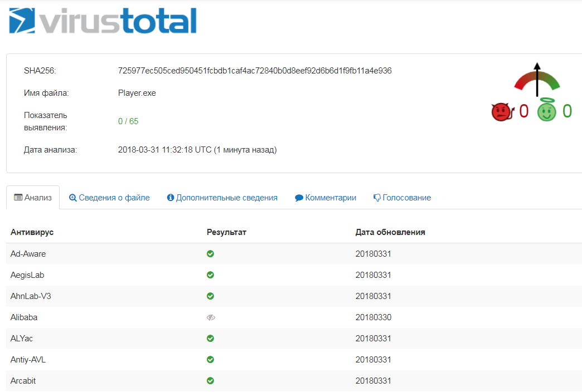Switch to the Комментарии tab
Image resolution: width=582 pixels, height=392 pixels.
pos(326,198)
